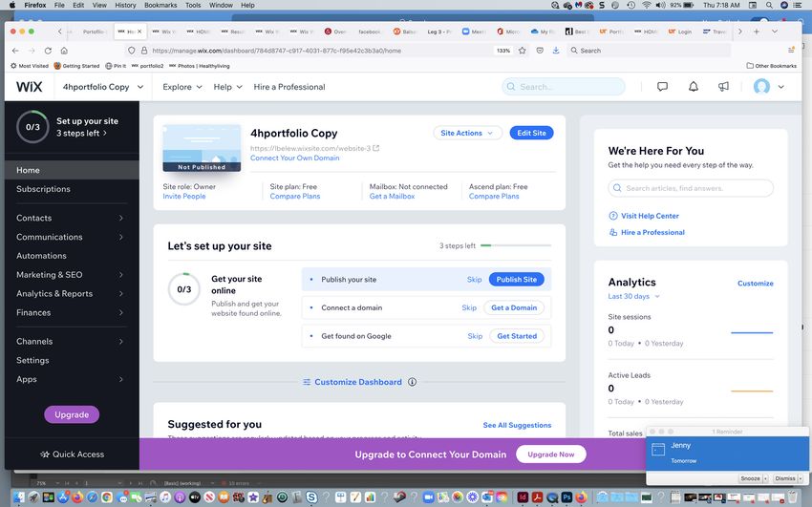Open the megaphone announcements icon
This screenshot has width=812, height=507.
click(x=723, y=86)
